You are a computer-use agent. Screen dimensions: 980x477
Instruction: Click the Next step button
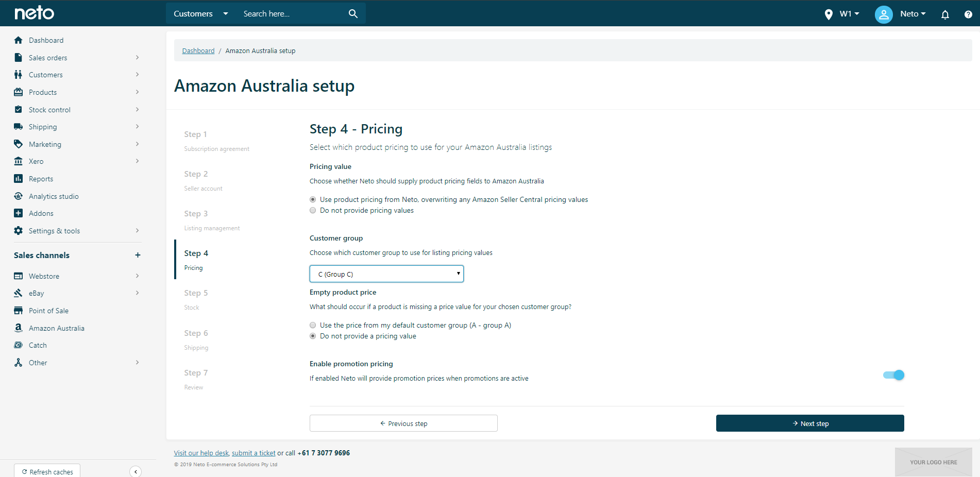click(810, 423)
